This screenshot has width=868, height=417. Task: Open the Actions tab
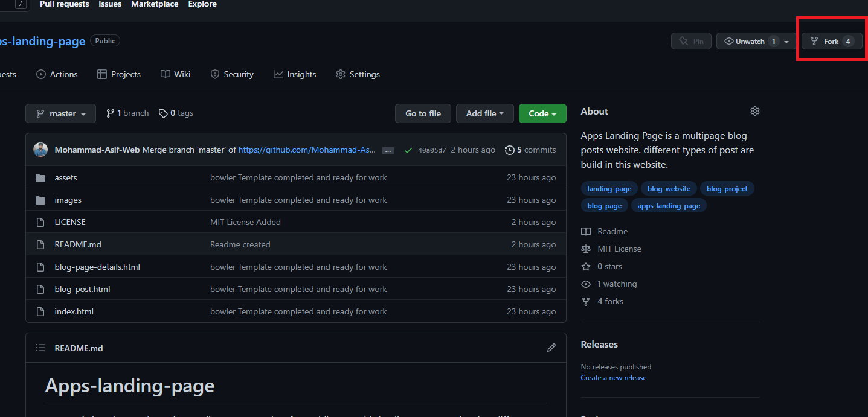click(57, 74)
